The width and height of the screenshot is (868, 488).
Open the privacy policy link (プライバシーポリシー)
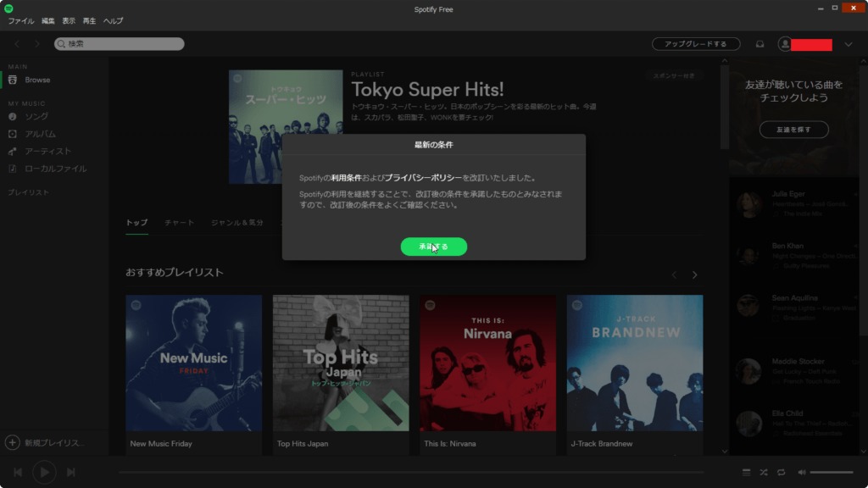pyautogui.click(x=423, y=178)
